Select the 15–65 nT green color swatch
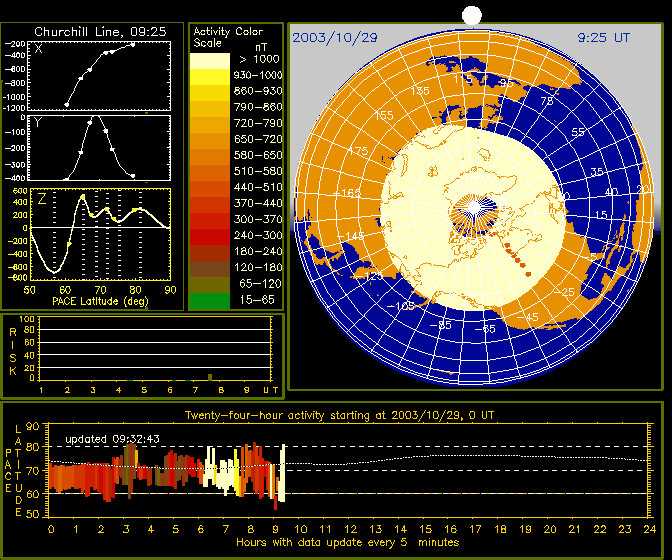The image size is (672, 560). click(210, 299)
